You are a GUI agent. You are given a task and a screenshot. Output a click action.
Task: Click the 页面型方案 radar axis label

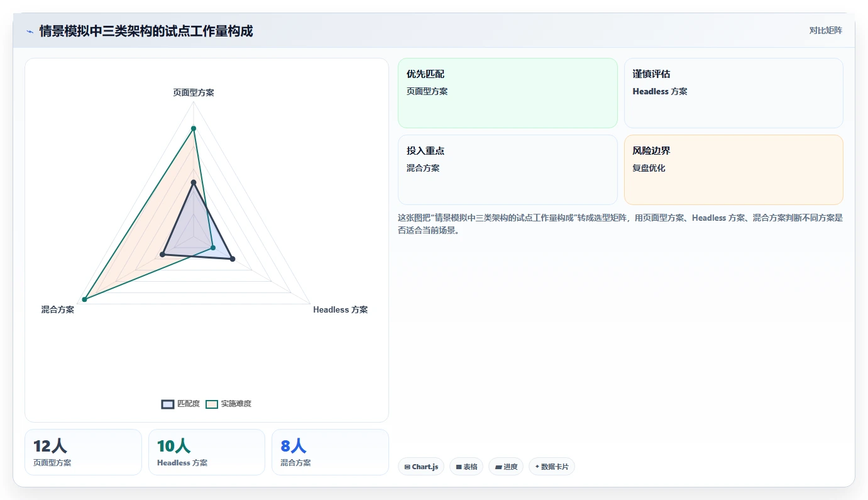194,92
